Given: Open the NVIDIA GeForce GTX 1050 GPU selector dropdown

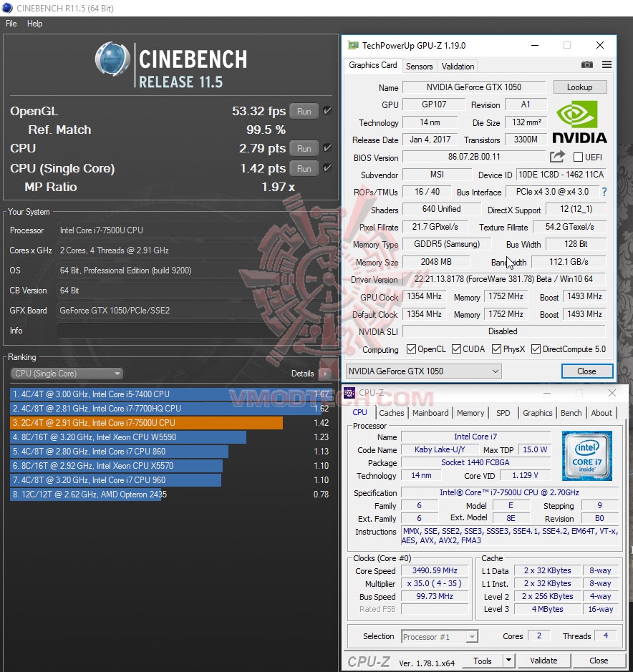Looking at the screenshot, I should click(x=423, y=371).
